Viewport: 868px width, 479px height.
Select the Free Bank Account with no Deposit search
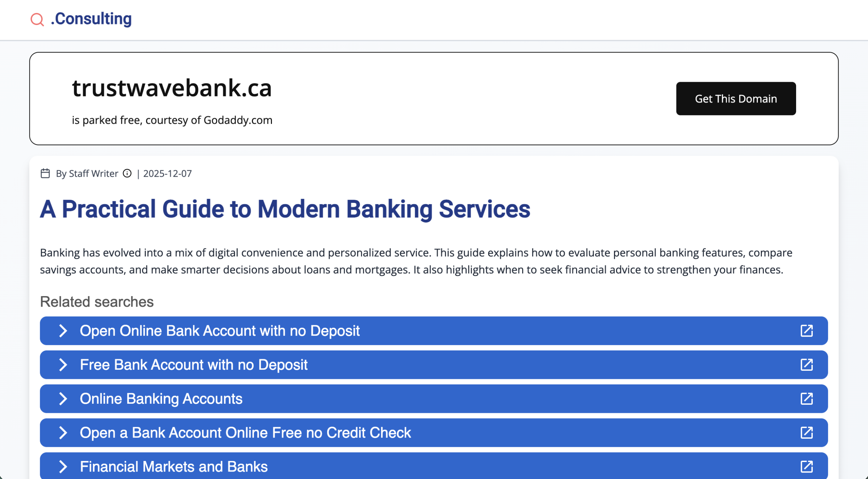(x=193, y=365)
